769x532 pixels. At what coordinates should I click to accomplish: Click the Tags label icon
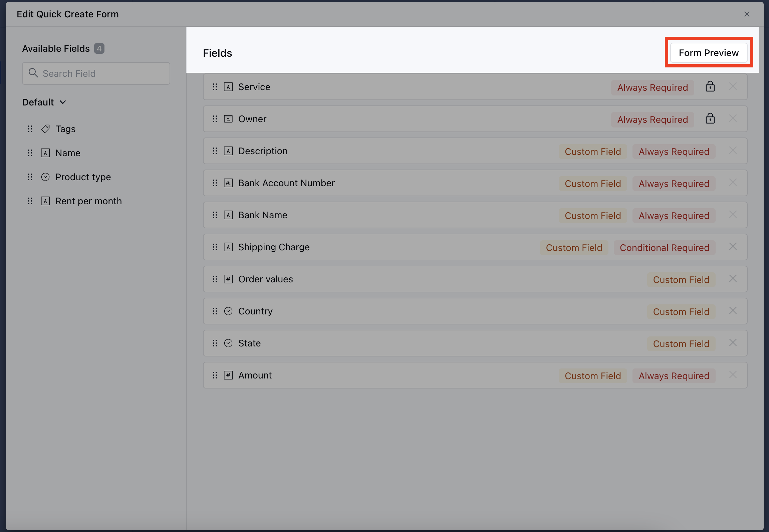pos(45,129)
